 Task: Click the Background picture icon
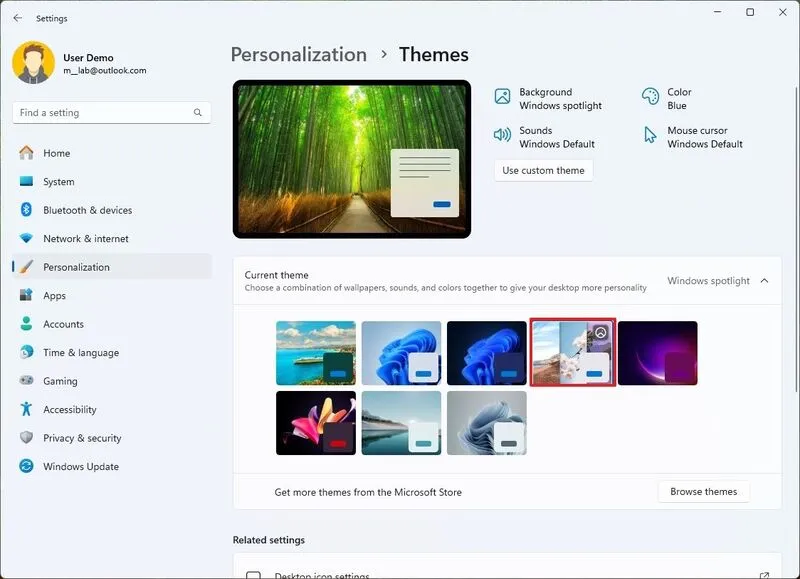pos(502,96)
